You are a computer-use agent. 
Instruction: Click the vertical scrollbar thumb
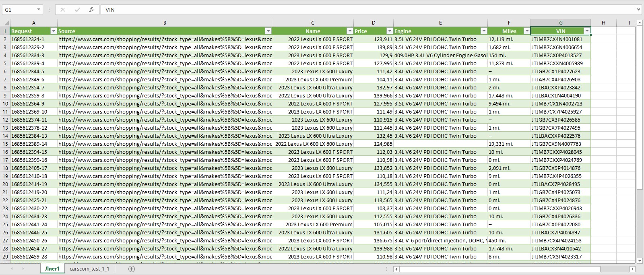pos(640,108)
